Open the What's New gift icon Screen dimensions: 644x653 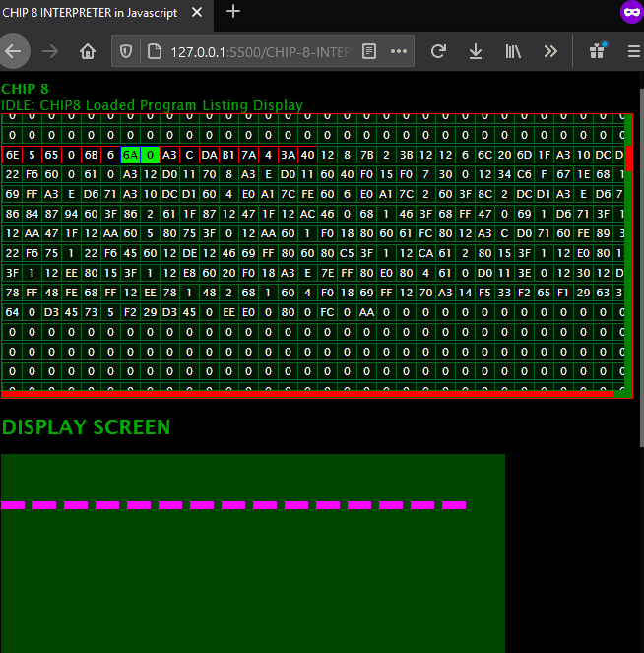597,51
